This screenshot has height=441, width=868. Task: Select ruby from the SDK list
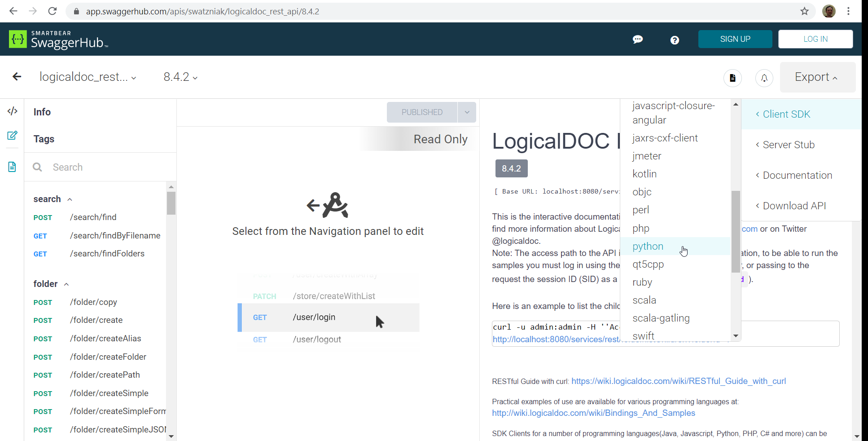coord(675,282)
